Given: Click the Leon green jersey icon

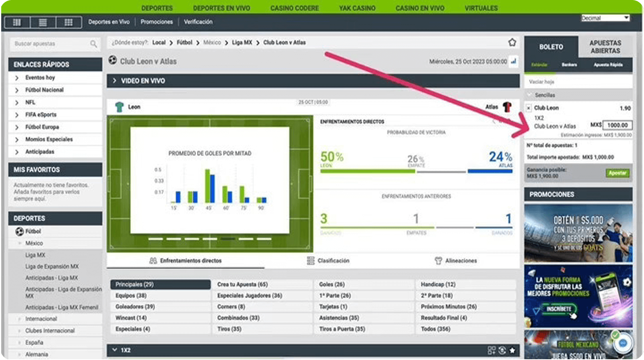Looking at the screenshot, I should click(x=119, y=107).
